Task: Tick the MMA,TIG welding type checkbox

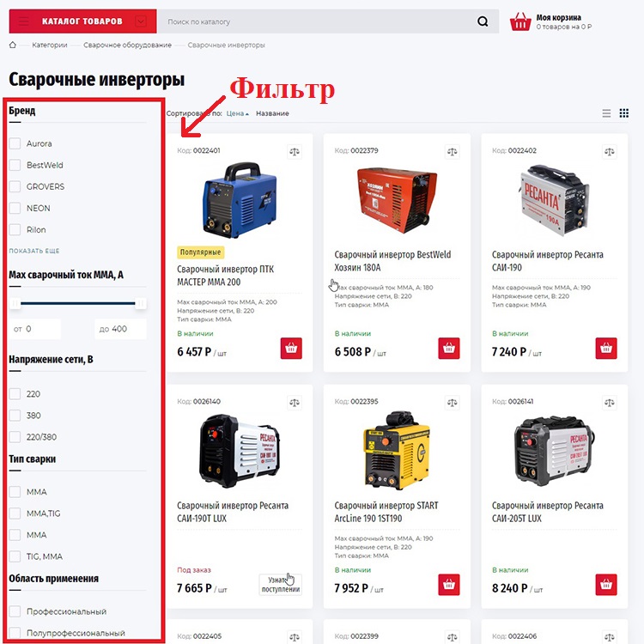Action: (x=15, y=513)
